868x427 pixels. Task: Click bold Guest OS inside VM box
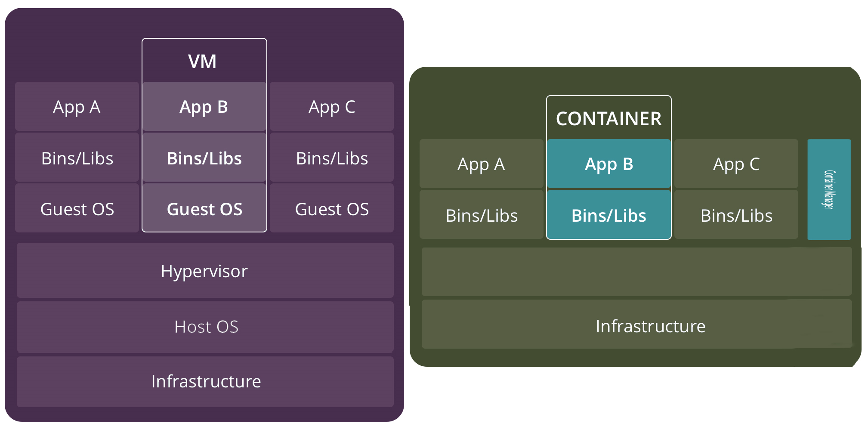coord(204,209)
